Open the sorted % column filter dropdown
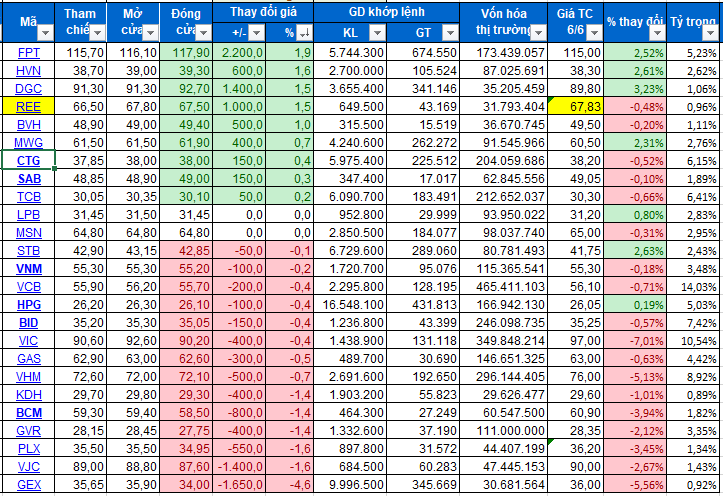 tap(304, 33)
